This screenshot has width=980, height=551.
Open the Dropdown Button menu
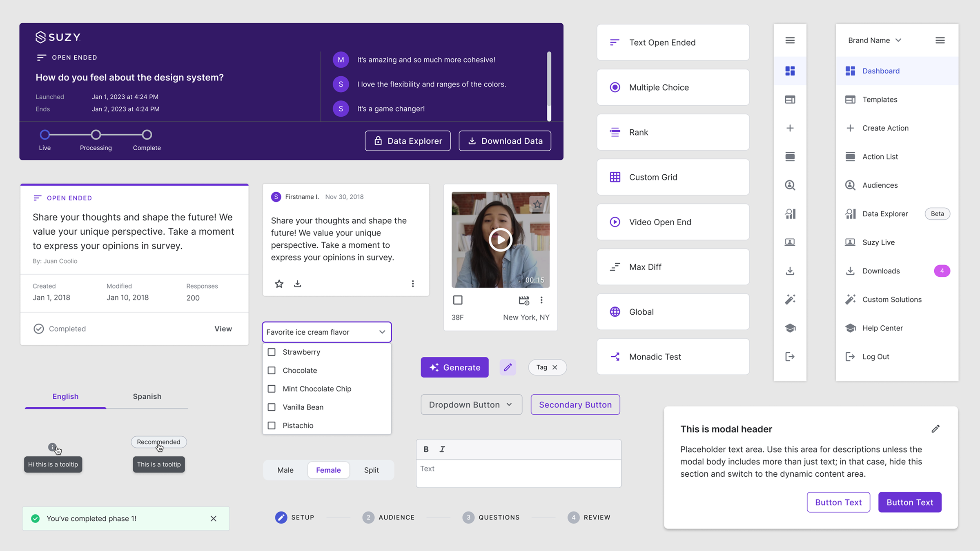pyautogui.click(x=471, y=404)
